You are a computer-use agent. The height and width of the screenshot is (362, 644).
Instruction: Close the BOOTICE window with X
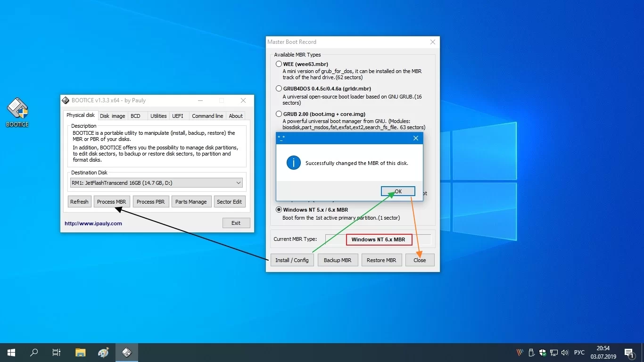pyautogui.click(x=243, y=100)
